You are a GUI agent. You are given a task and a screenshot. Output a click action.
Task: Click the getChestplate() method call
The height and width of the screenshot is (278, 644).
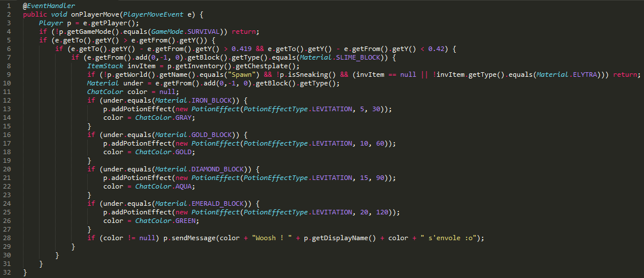point(253,66)
